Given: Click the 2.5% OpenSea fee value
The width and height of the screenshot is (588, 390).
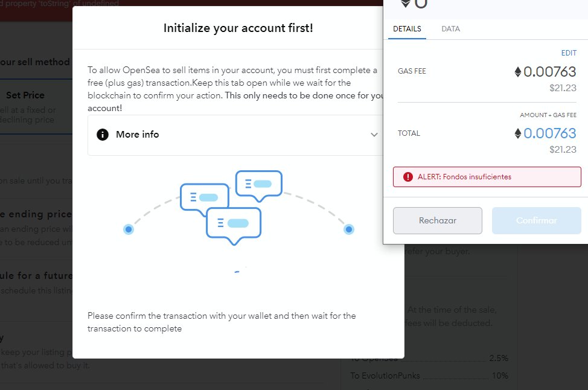Looking at the screenshot, I should (499, 358).
